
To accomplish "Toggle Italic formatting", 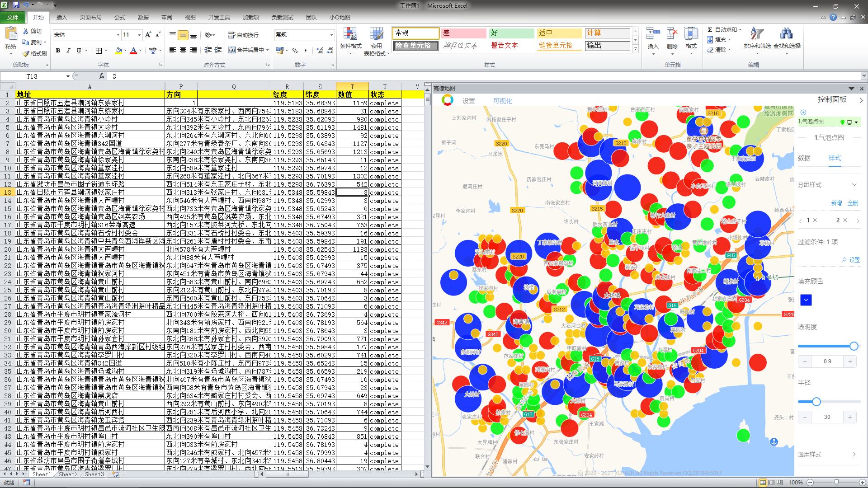I will [x=68, y=51].
